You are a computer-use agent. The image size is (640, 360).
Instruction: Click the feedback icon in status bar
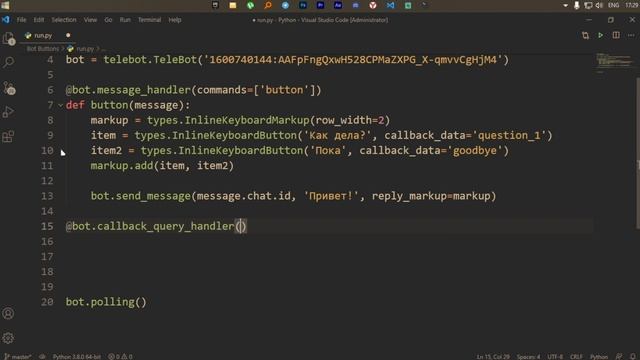pos(619,356)
